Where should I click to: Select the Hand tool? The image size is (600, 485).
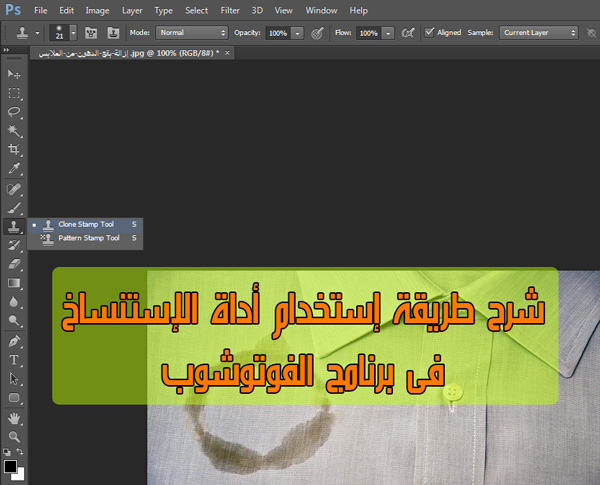coord(14,418)
